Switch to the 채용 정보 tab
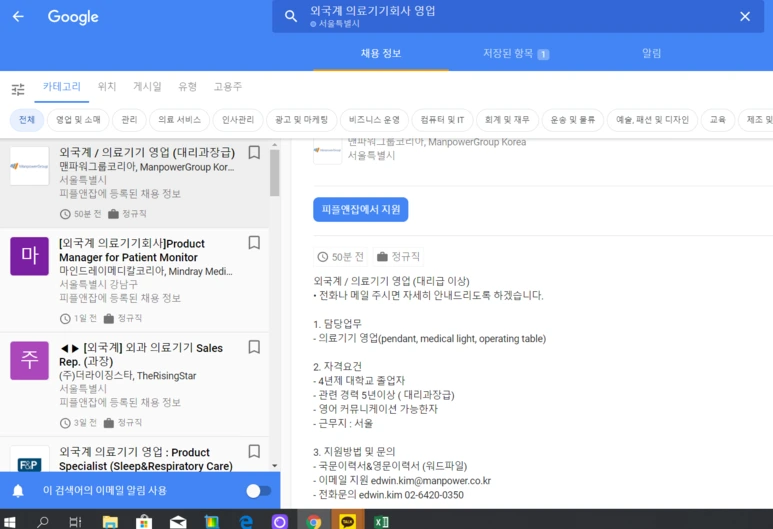The image size is (773, 529). (381, 53)
